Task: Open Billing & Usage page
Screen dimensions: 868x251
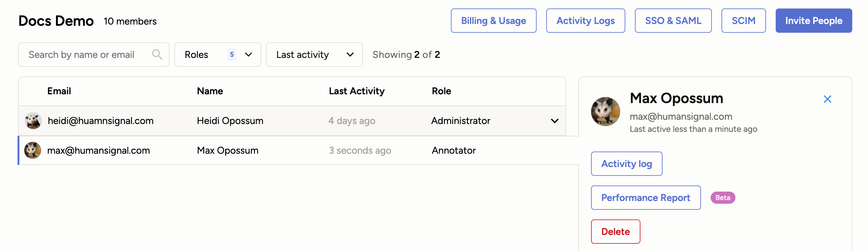Action: [x=493, y=21]
